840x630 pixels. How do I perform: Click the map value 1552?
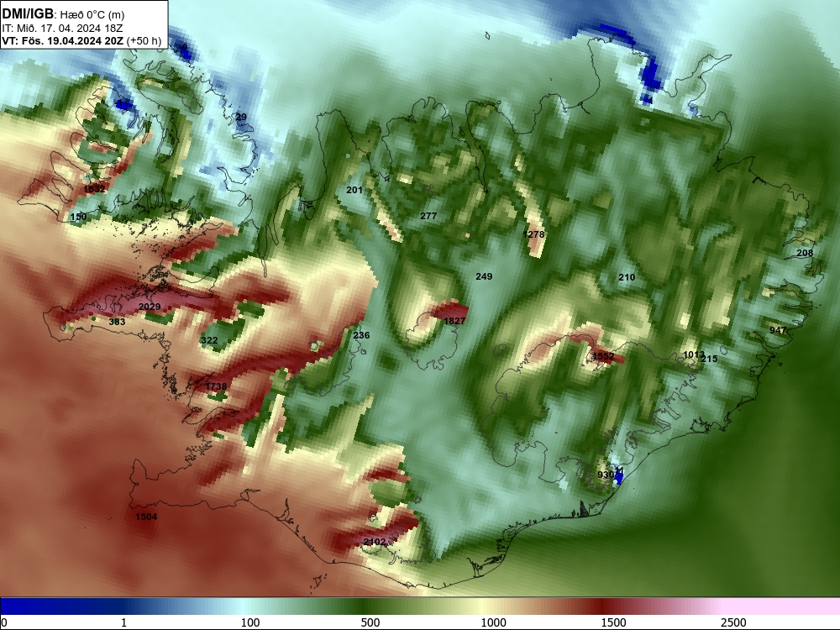click(603, 356)
